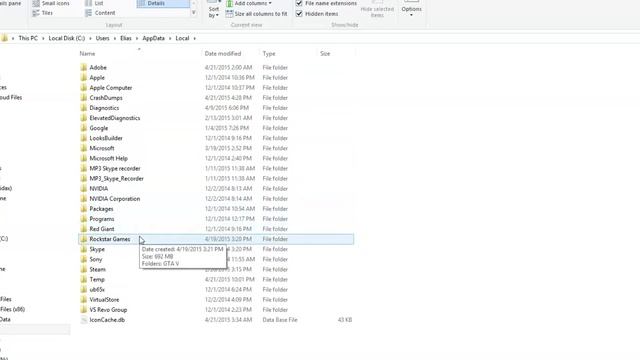
Task: Select the Rockstar Games folder icon
Action: 84,239
